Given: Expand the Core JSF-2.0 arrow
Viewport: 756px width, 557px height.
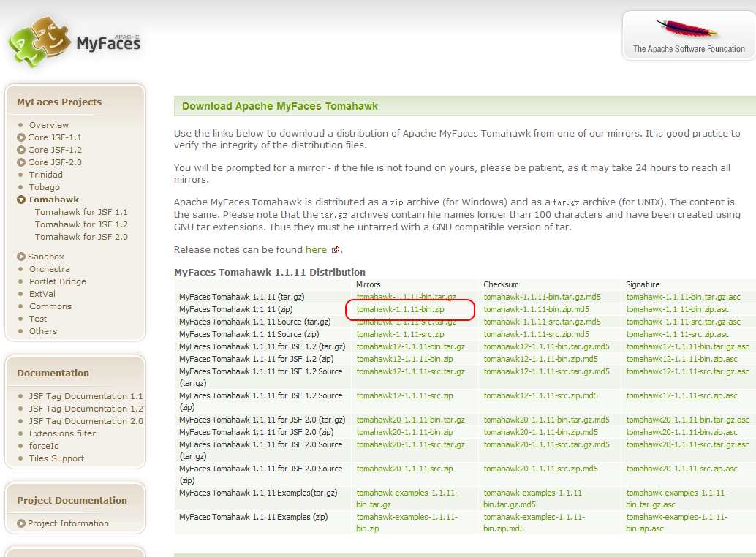Looking at the screenshot, I should click(21, 162).
